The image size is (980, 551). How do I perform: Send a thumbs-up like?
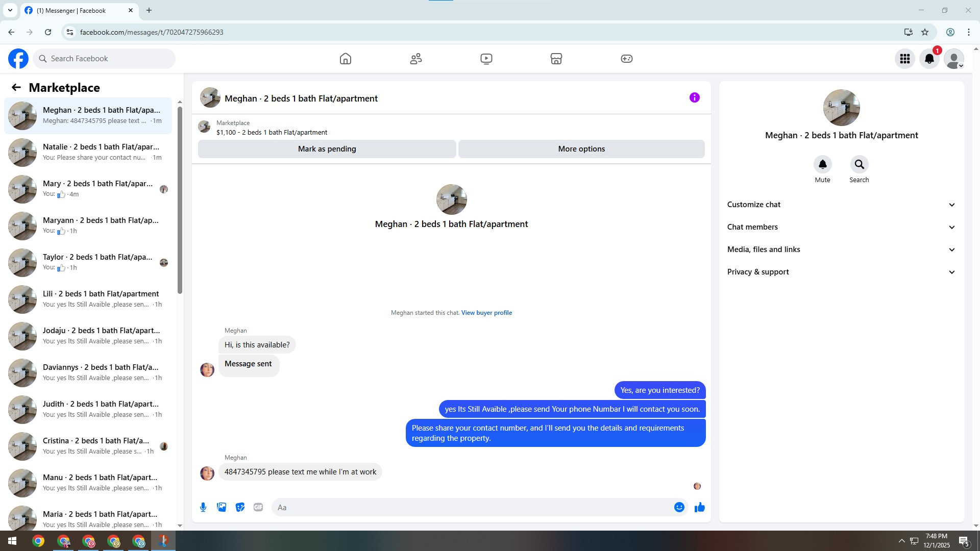[x=700, y=507]
